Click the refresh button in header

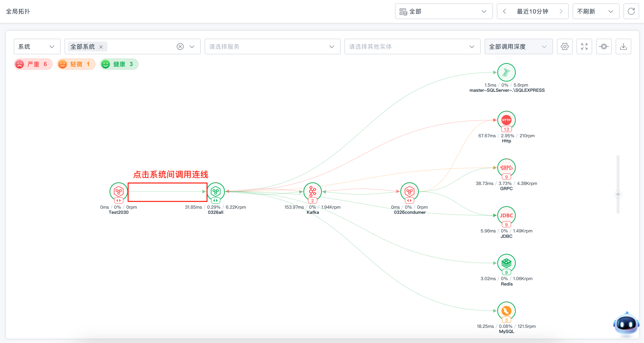631,11
